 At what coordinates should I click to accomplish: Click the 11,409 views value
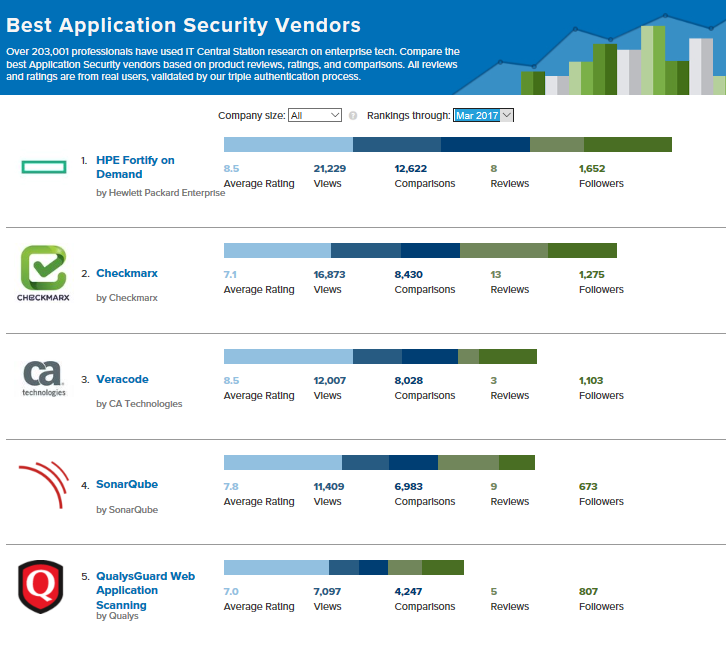click(329, 487)
